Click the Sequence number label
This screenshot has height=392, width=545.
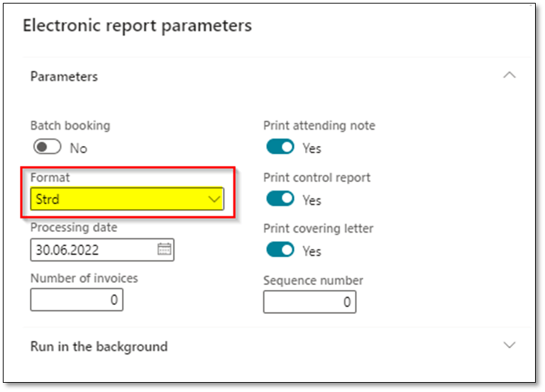pos(313,280)
